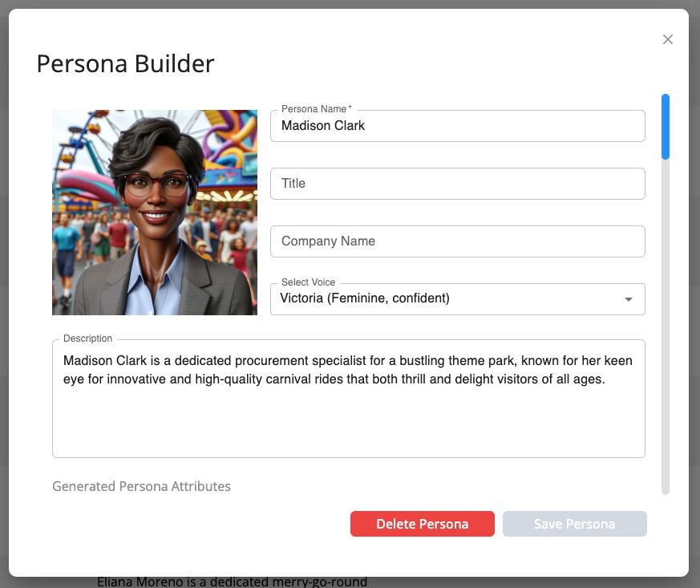
Task: Close the Persona Builder dialog with X
Action: [x=667, y=39]
